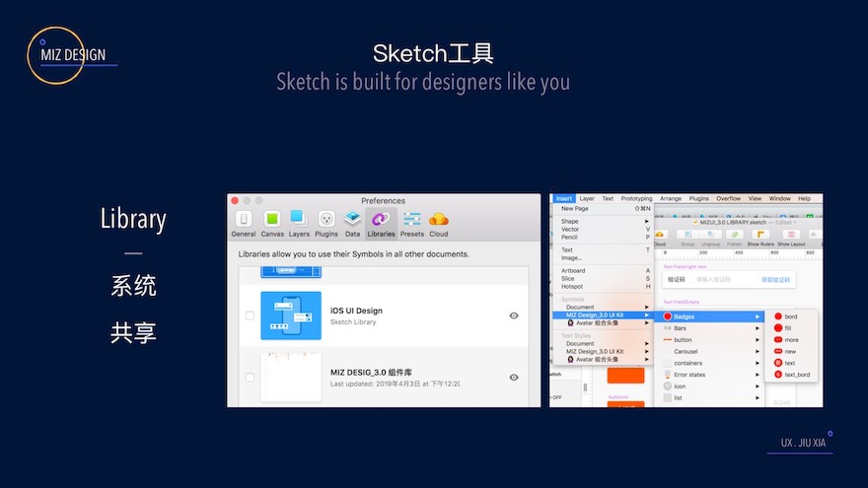Screen dimensions: 868x488
Task: Click the 'Last updated: 2019年4月3日' text
Action: pyautogui.click(x=396, y=383)
